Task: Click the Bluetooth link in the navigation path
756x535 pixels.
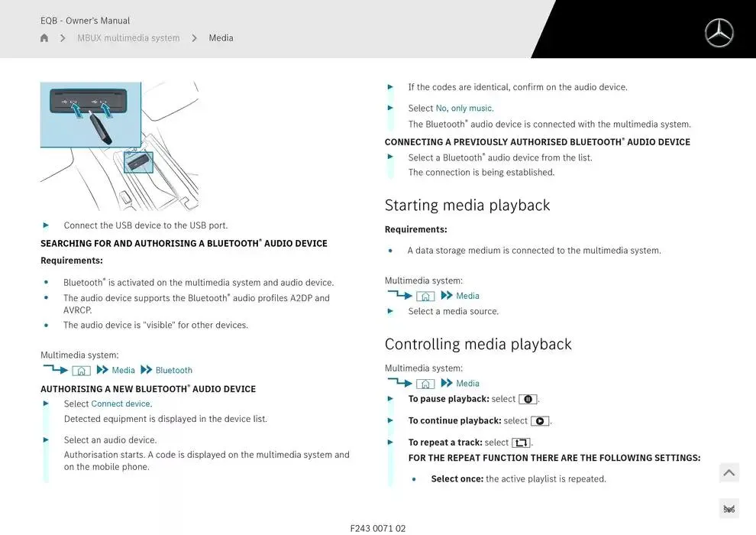Action: point(173,371)
